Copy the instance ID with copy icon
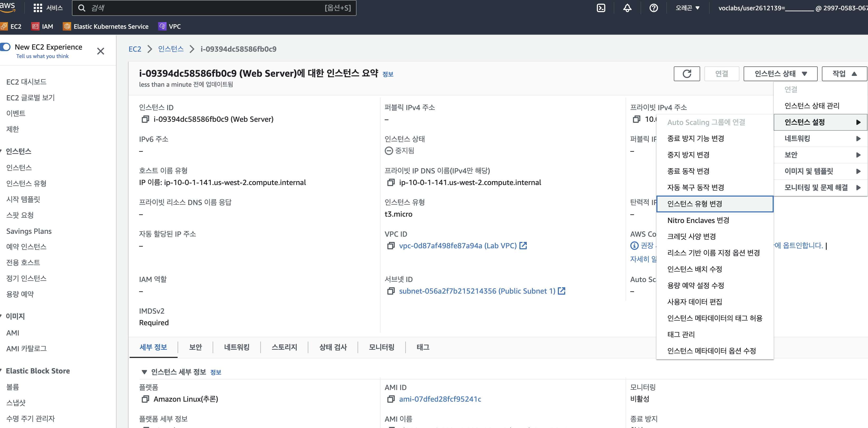 point(145,119)
